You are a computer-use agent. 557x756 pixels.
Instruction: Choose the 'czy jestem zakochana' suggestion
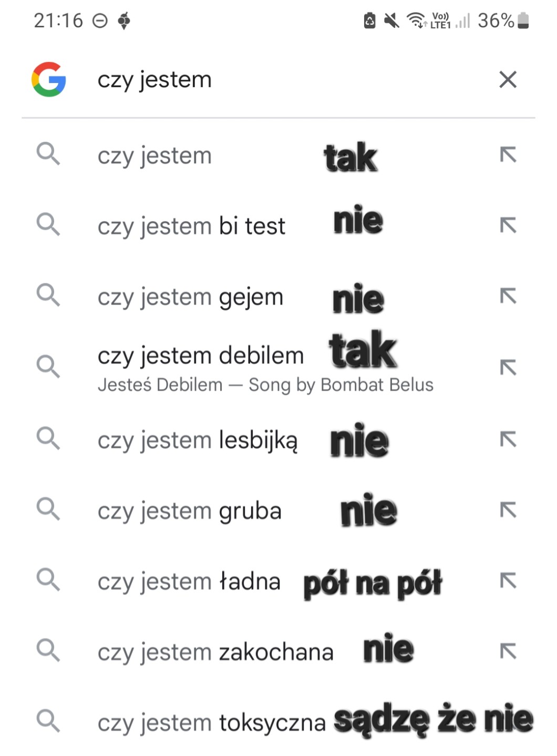(x=215, y=653)
